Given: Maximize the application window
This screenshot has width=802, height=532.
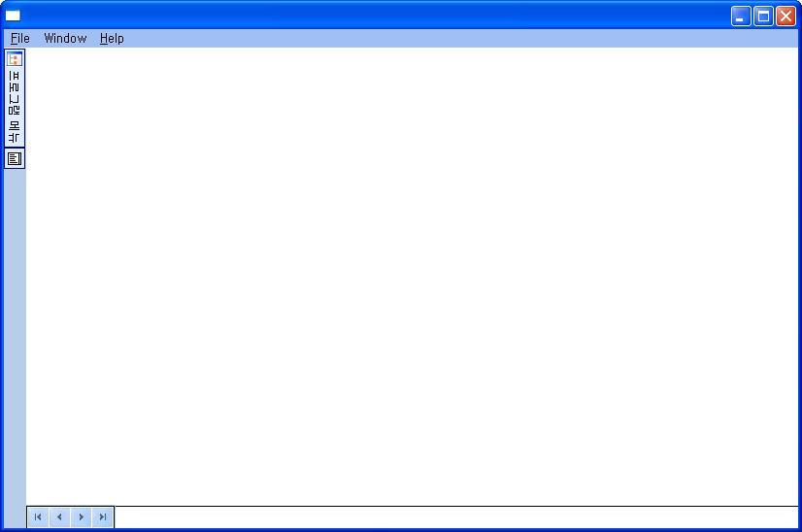Looking at the screenshot, I should click(x=763, y=16).
